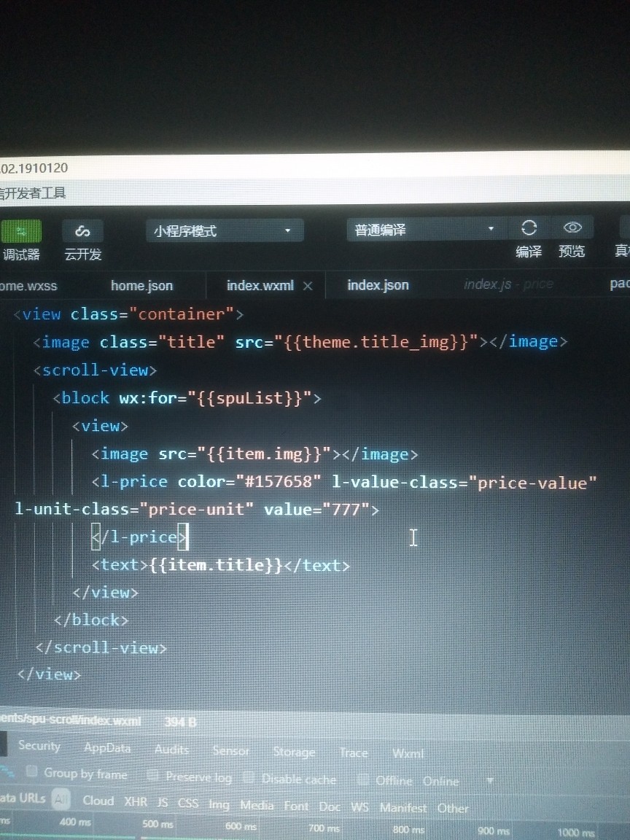Screen dimensions: 630x840
Task: Filter network requests by Cloud
Action: point(98,801)
